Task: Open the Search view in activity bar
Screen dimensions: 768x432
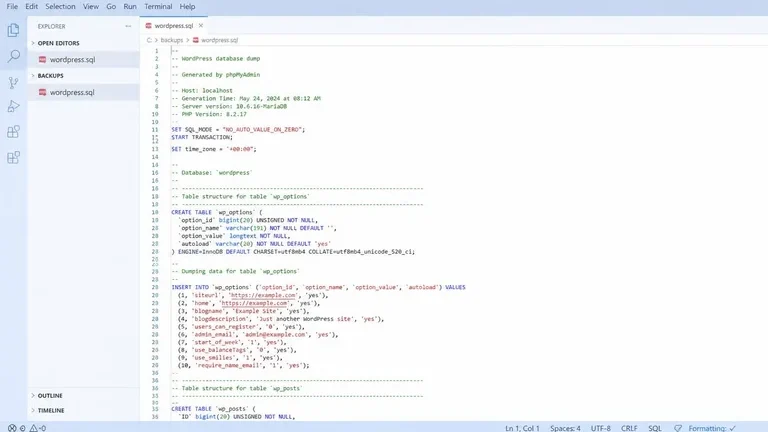Action: coord(13,56)
